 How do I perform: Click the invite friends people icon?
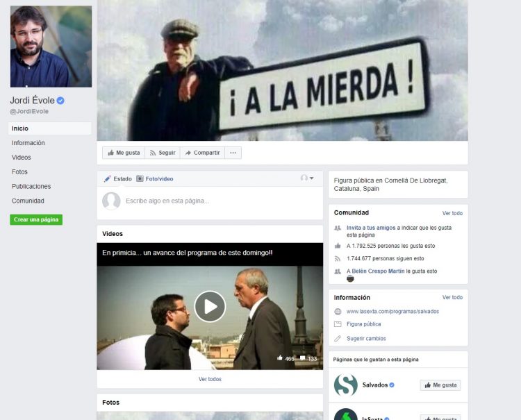point(338,228)
